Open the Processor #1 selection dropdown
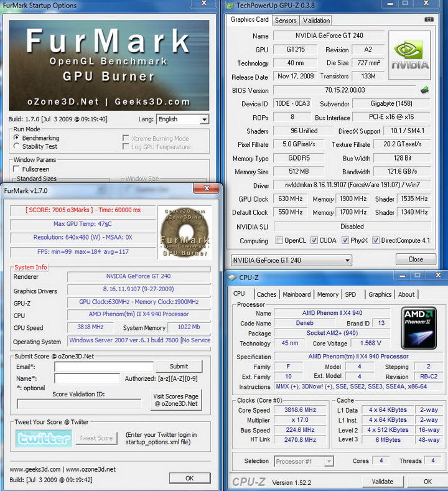The width and height of the screenshot is (448, 491). pyautogui.click(x=304, y=461)
